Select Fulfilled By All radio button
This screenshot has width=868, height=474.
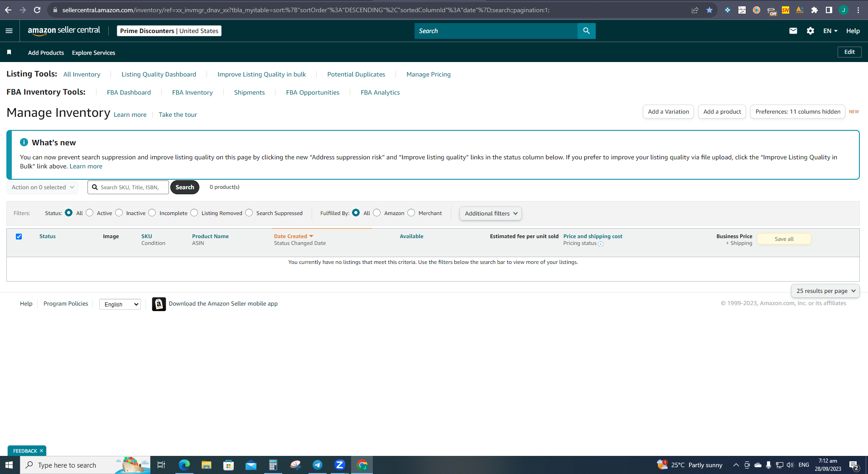356,213
